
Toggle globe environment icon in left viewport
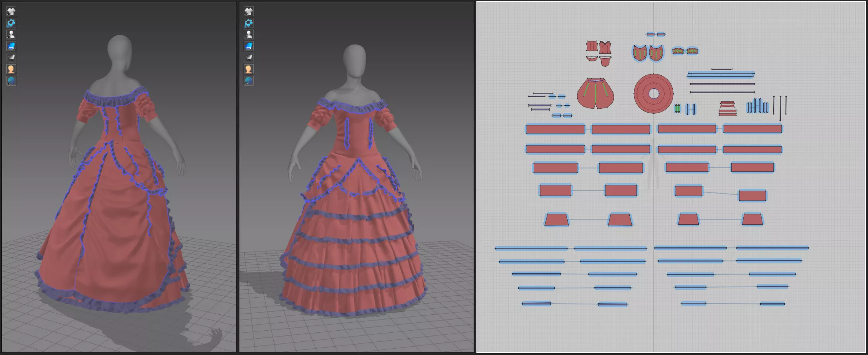(x=11, y=81)
